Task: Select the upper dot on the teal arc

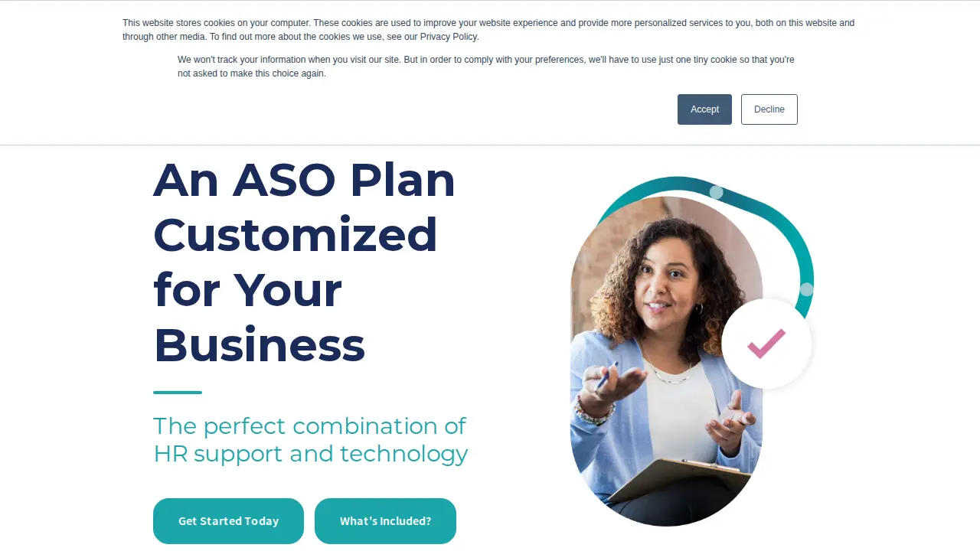Action: click(x=716, y=192)
